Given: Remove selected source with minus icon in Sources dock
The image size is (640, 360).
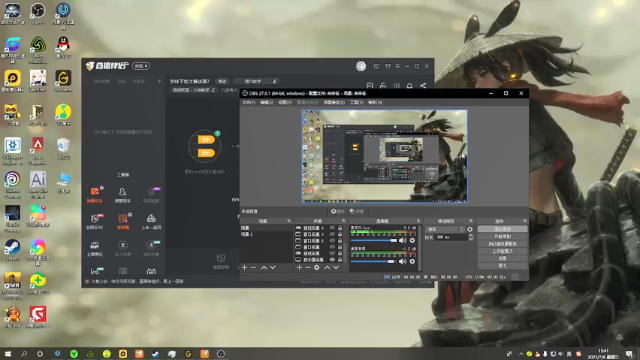Looking at the screenshot, I should [x=308, y=268].
